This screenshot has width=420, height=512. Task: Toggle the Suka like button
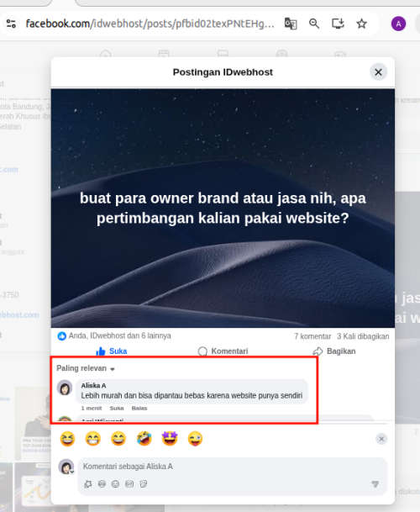pos(111,351)
